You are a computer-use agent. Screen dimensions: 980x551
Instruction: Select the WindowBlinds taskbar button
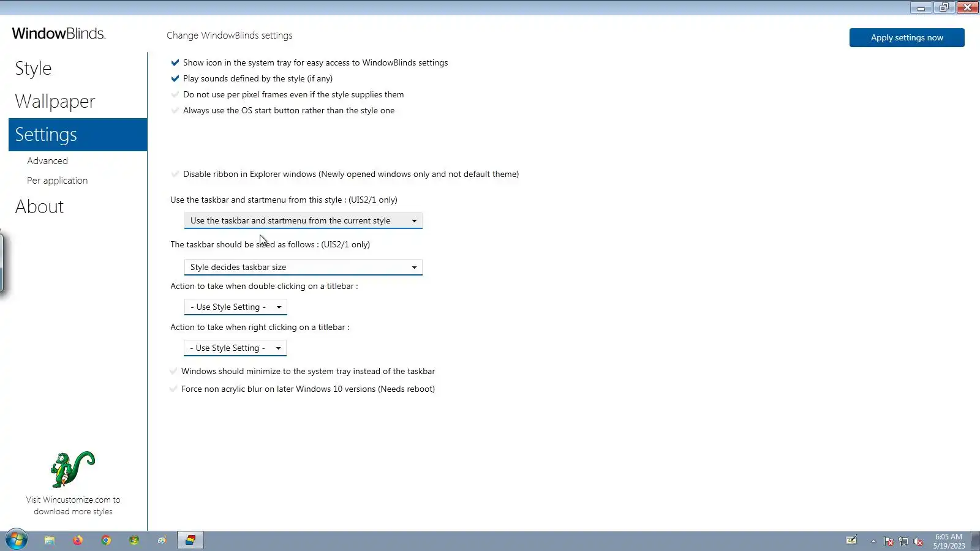coord(190,540)
